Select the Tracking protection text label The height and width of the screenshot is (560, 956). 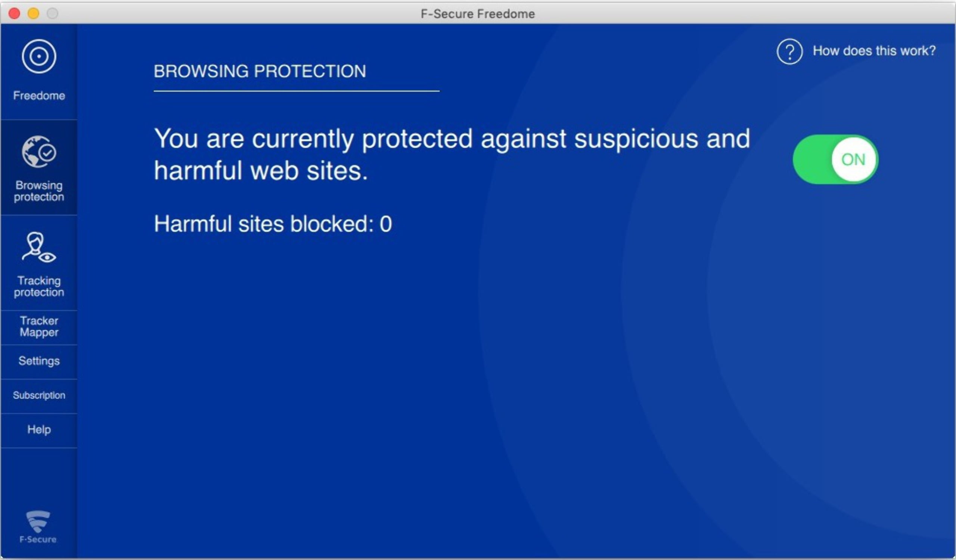[x=39, y=286]
